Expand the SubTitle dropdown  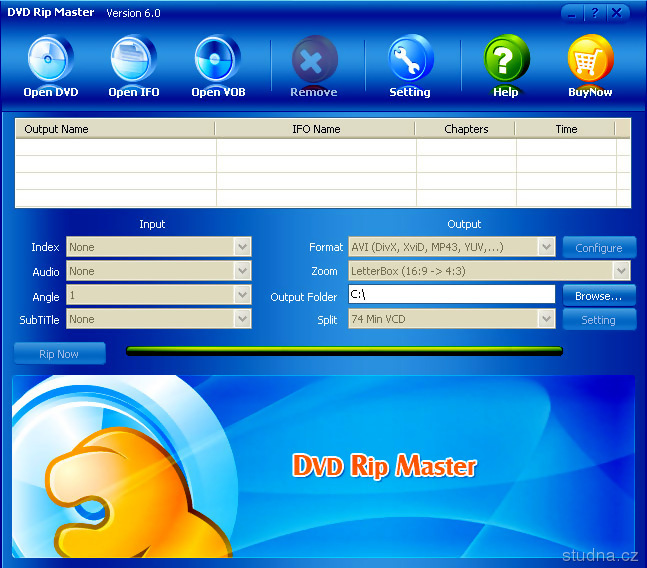[242, 319]
